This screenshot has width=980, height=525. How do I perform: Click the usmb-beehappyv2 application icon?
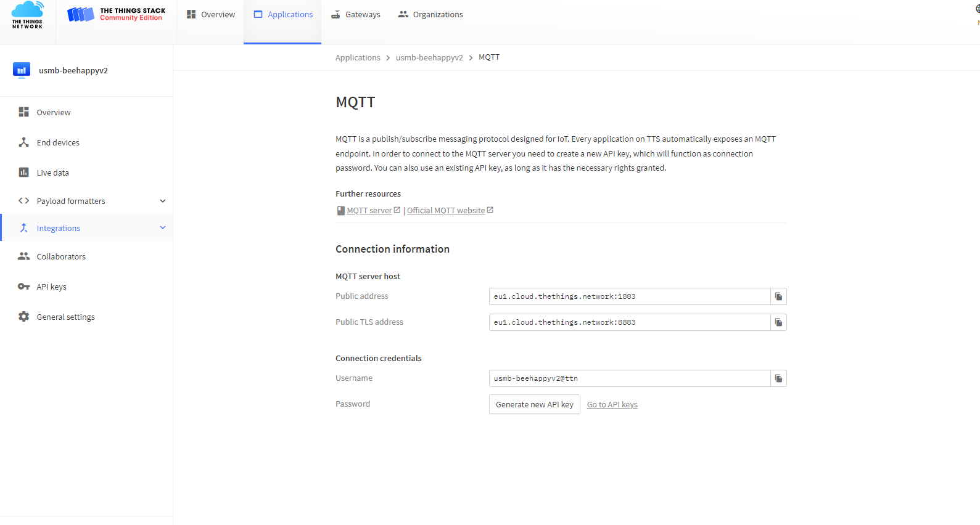(22, 70)
